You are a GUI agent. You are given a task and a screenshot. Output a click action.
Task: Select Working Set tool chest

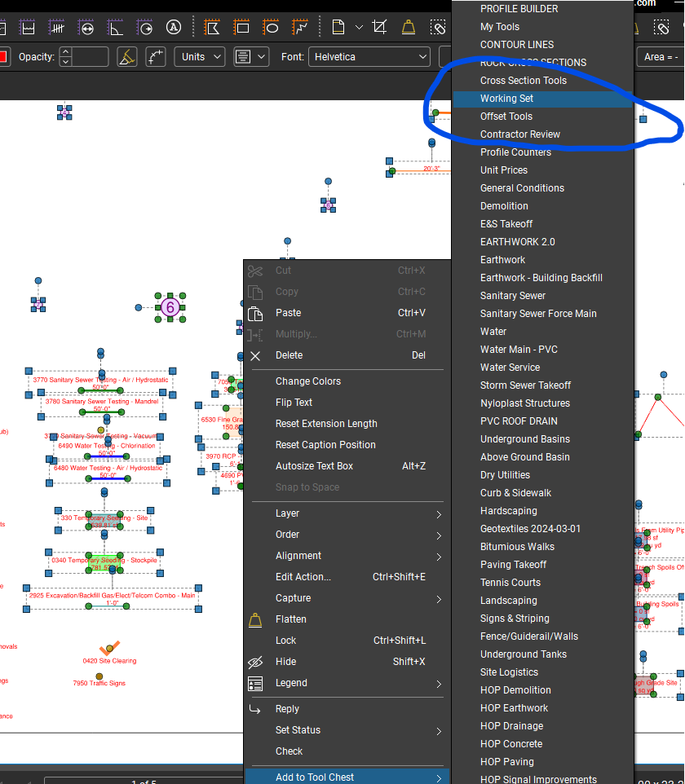coord(543,99)
